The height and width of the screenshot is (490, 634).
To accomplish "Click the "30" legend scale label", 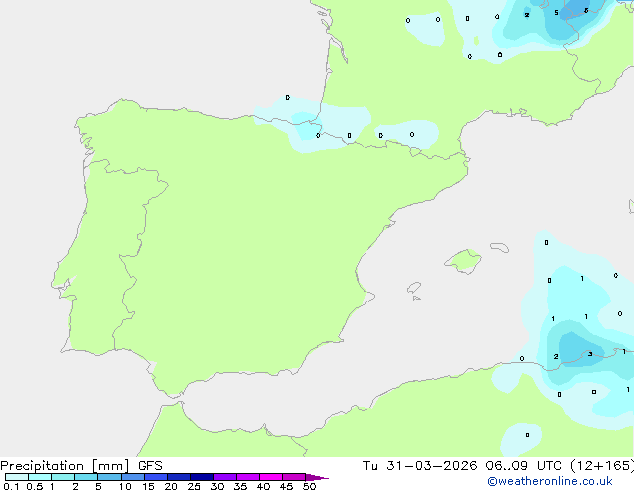I will coord(217,486).
